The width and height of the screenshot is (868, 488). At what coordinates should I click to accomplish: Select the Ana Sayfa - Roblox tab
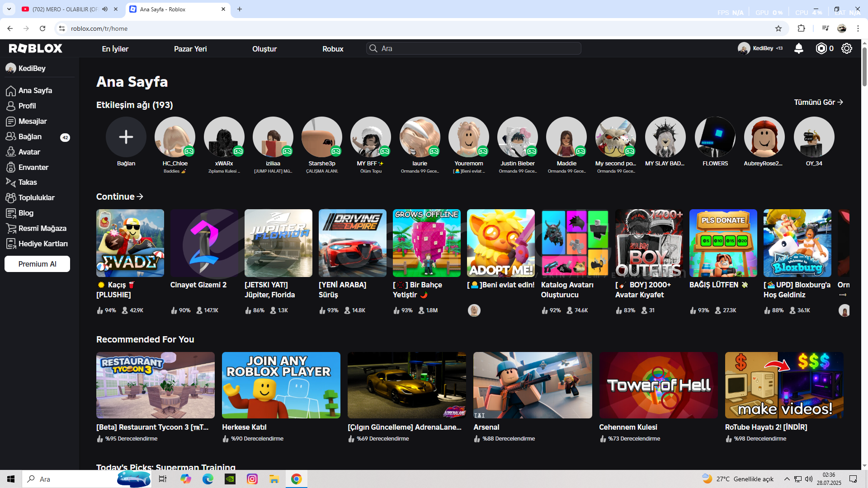pos(177,9)
